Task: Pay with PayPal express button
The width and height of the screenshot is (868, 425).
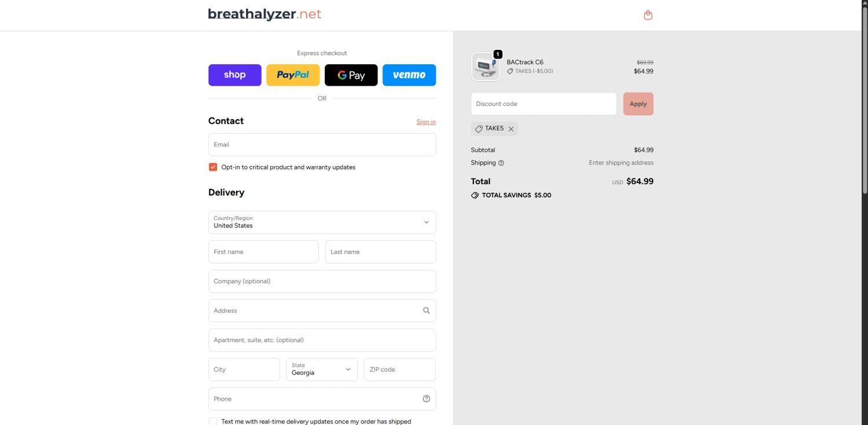Action: point(293,75)
